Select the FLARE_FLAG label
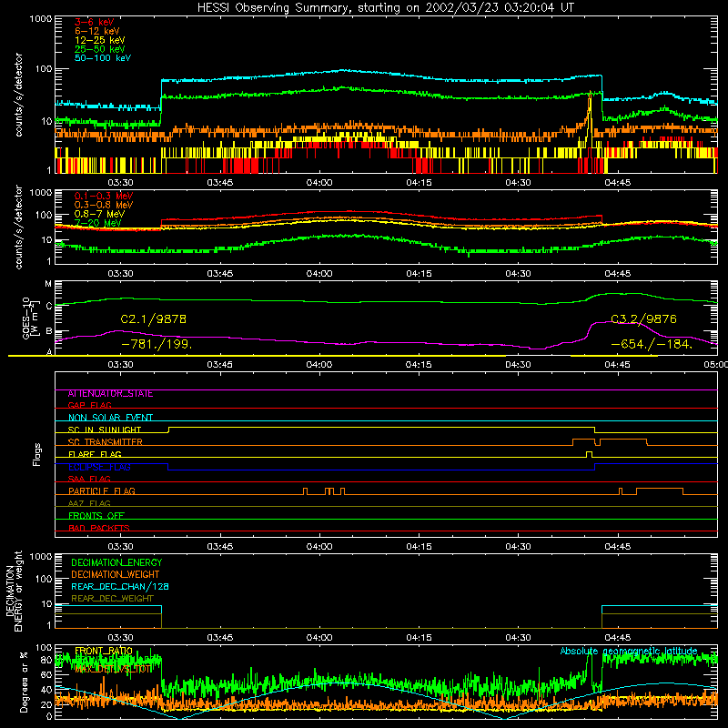 pos(95,454)
